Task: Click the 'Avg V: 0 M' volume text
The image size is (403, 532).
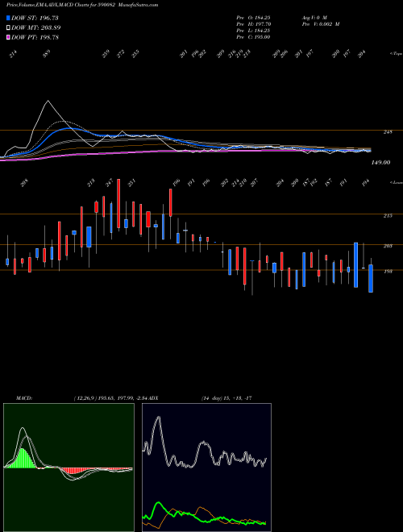Action: (314, 17)
